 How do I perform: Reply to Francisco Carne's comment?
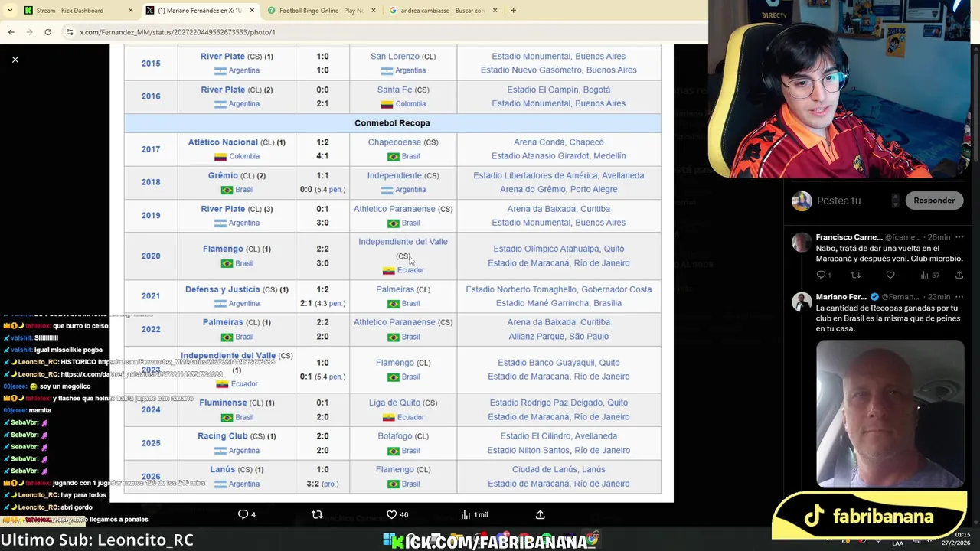coord(822,275)
